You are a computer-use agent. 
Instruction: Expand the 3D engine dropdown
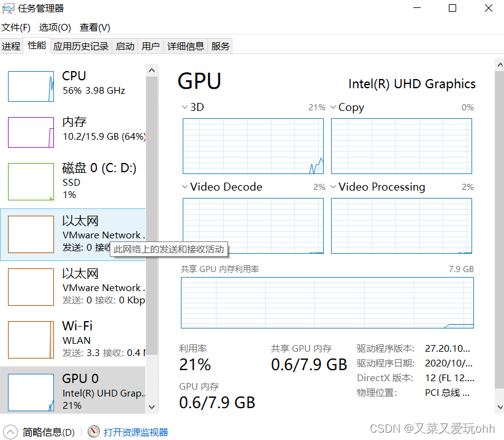tap(184, 107)
